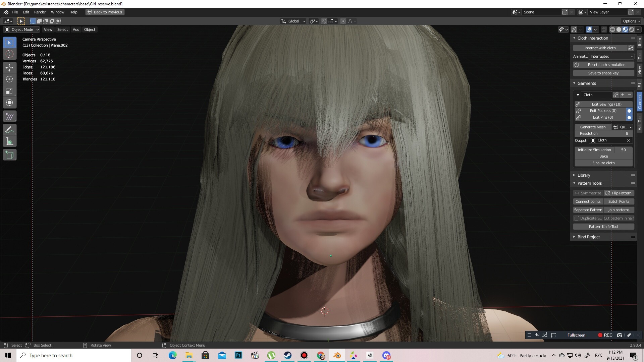The width and height of the screenshot is (644, 362).
Task: Open the Object Mode dropdown
Action: pos(21,29)
